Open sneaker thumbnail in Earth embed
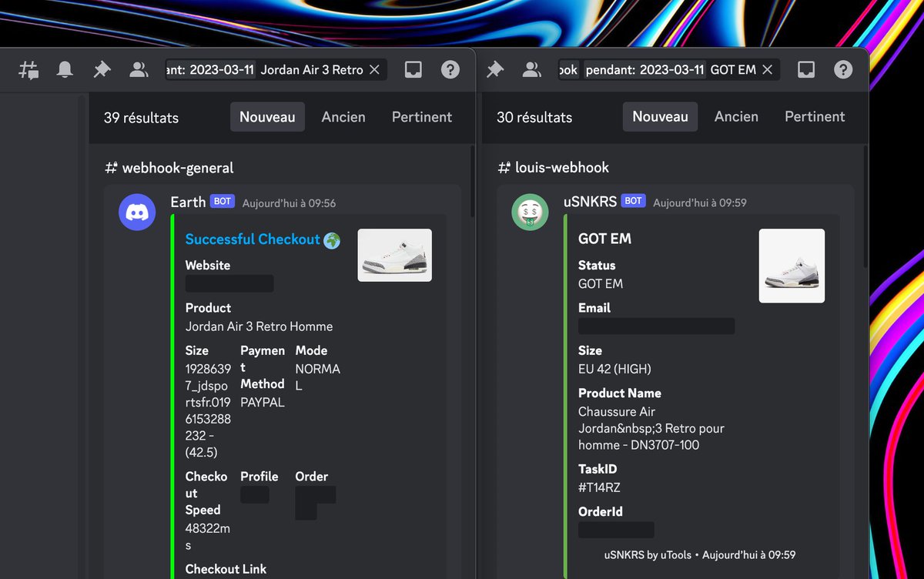The width and height of the screenshot is (924, 579). click(395, 255)
